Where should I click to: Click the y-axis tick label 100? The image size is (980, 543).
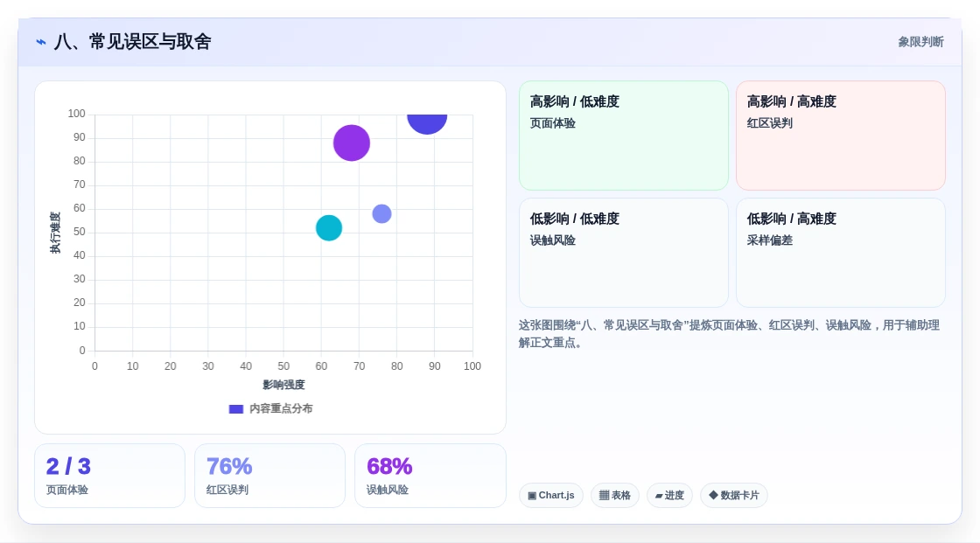[76, 114]
